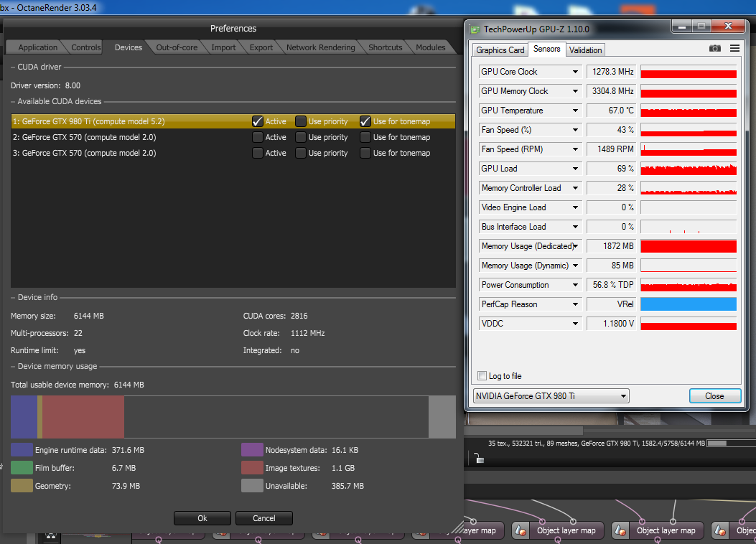Screen dimensions: 756x544
Task: Click the Geometry tan color swatch
Action: coord(22,486)
